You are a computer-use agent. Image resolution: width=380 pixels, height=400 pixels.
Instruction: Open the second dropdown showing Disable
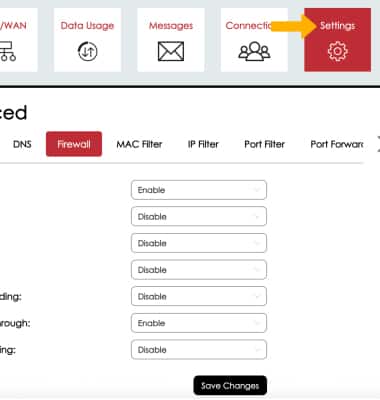(x=199, y=217)
